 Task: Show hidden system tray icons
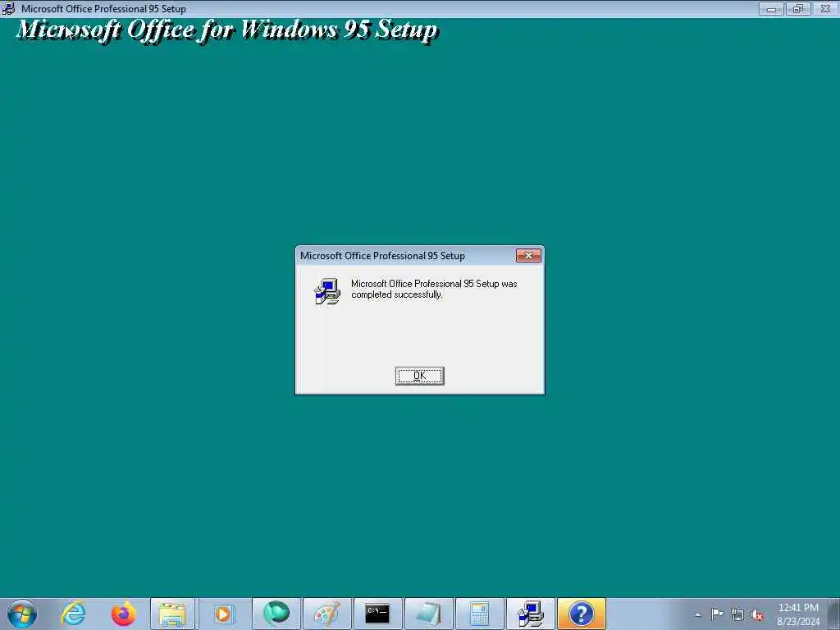697,614
